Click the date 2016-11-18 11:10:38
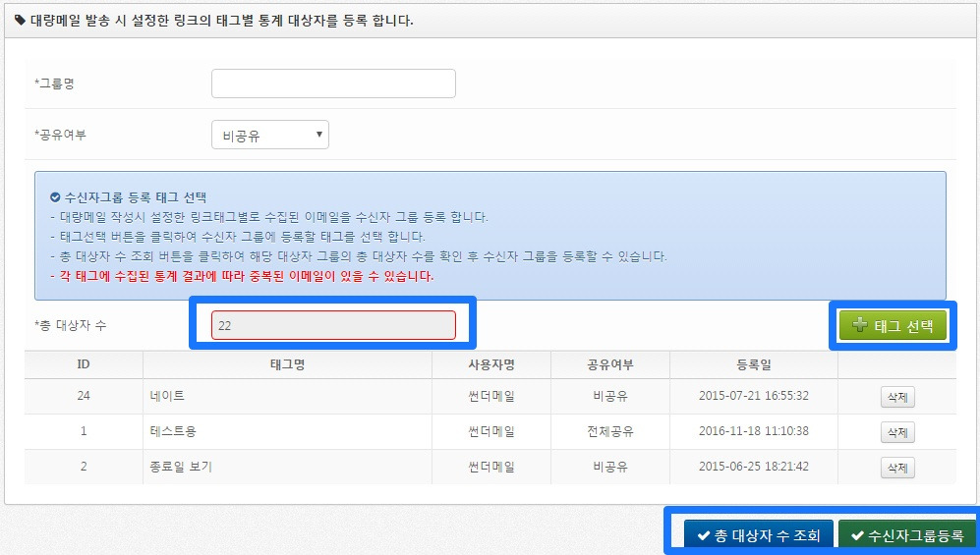The height and width of the screenshot is (555, 980). click(754, 431)
